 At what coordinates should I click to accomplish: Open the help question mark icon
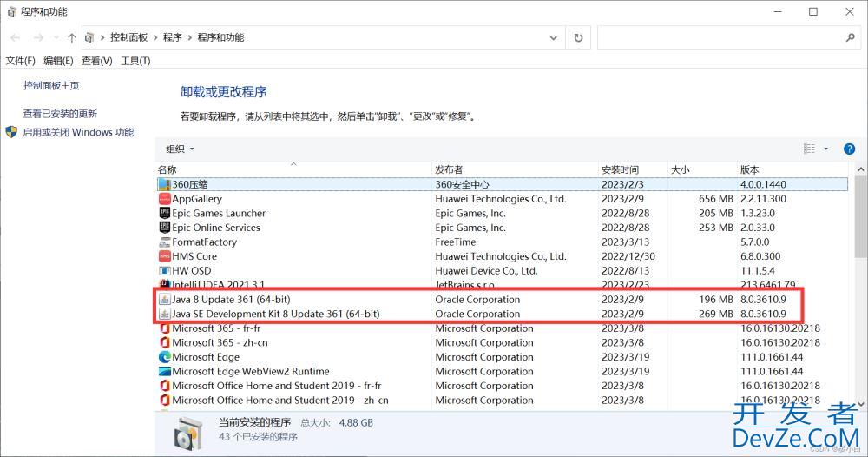coord(849,149)
